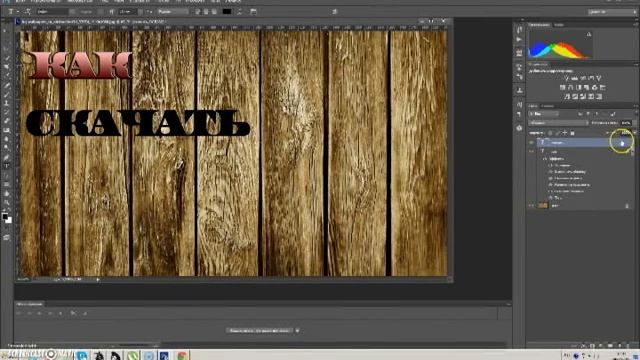This screenshot has width=640, height=360.
Task: Select the Crop tool
Action: click(7, 67)
